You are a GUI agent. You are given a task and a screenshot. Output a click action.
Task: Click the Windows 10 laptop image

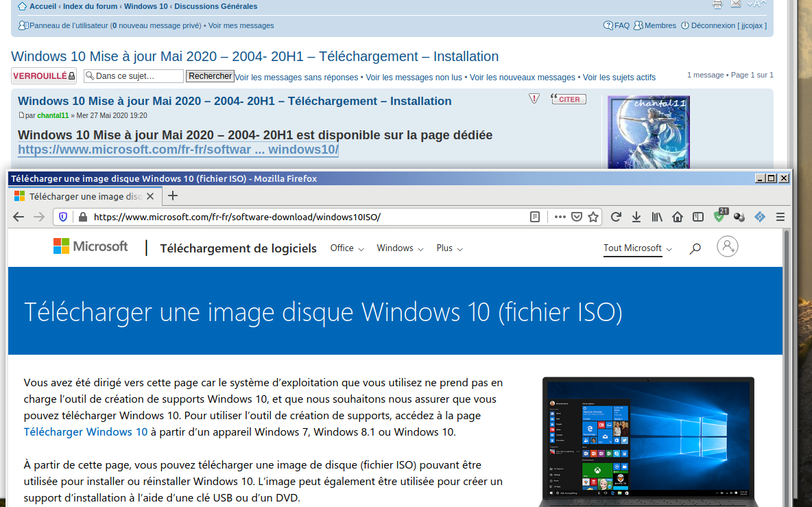(648, 442)
